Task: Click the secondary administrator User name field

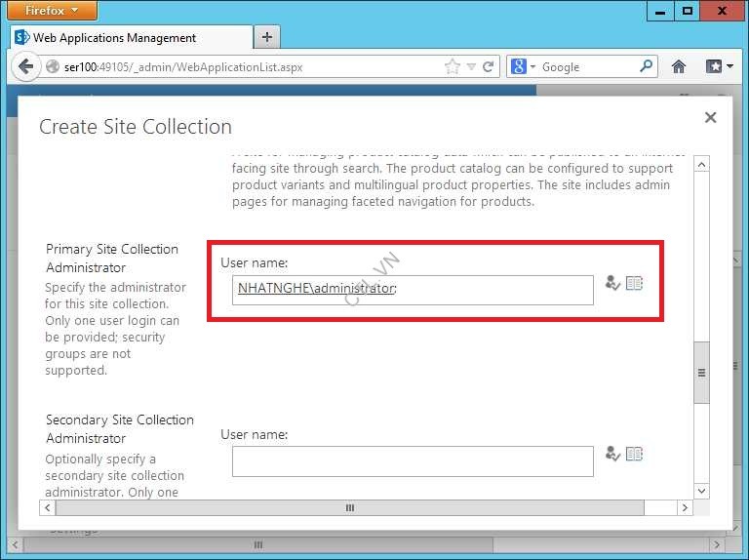Action: (x=412, y=461)
